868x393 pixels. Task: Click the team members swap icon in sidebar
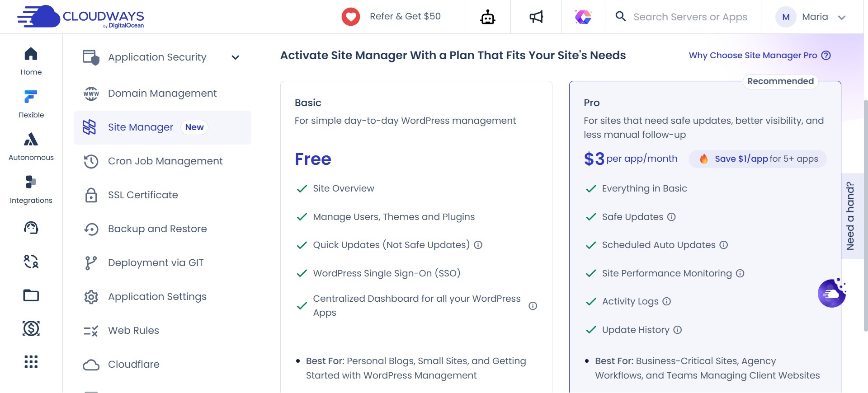tap(31, 261)
